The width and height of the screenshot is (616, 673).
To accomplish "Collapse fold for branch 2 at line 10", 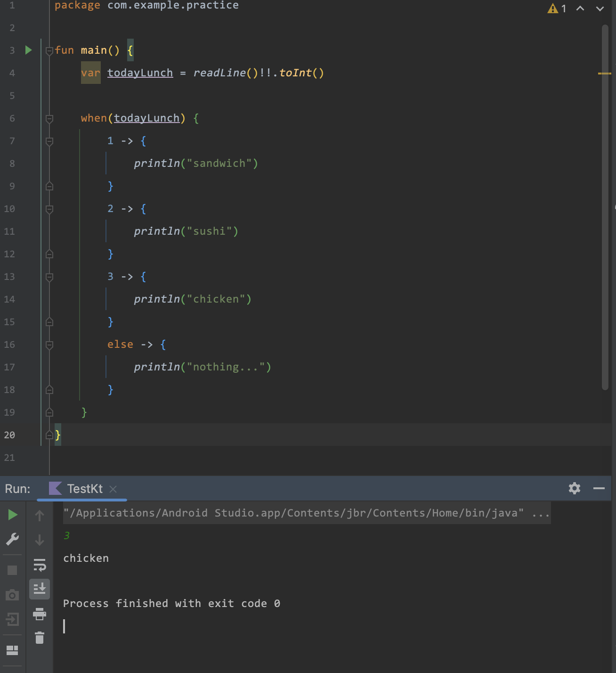I will tap(49, 209).
